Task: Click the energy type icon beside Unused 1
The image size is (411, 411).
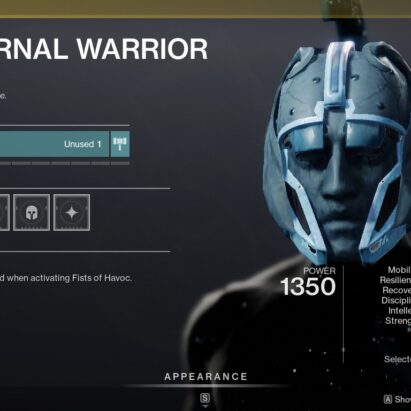Action: [120, 144]
